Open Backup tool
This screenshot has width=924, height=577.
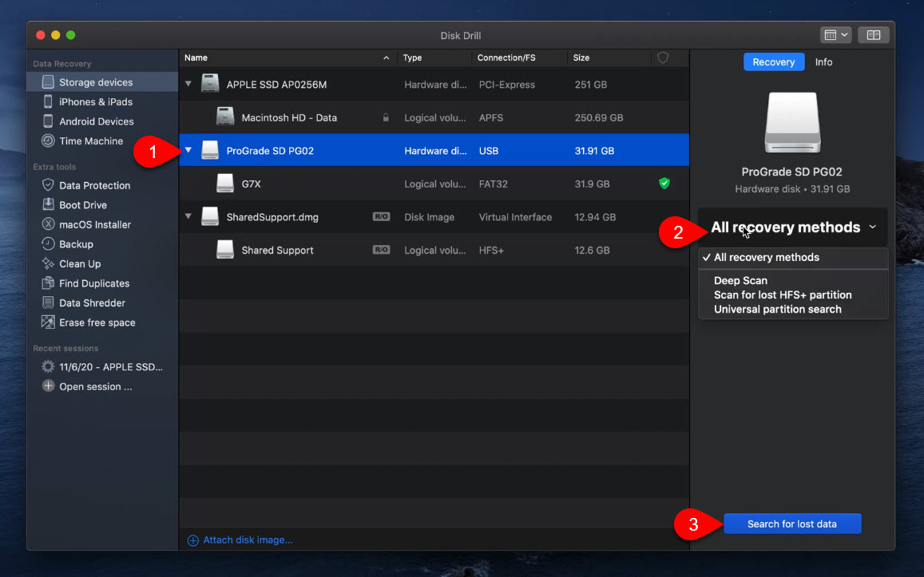coord(75,243)
